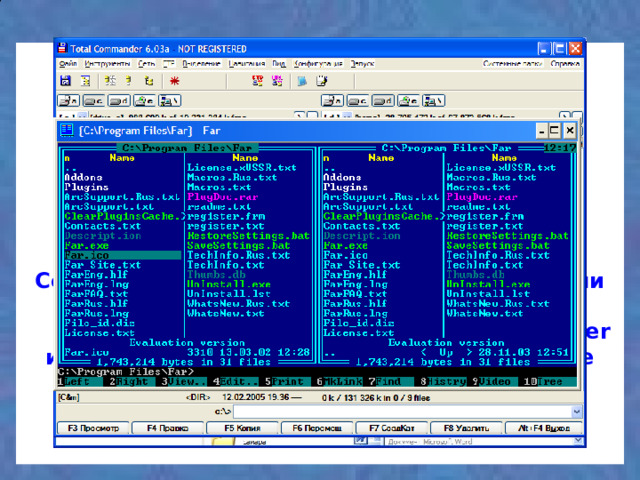640x480 pixels.
Task: Open network drive button in right panel
Action: coord(433,100)
